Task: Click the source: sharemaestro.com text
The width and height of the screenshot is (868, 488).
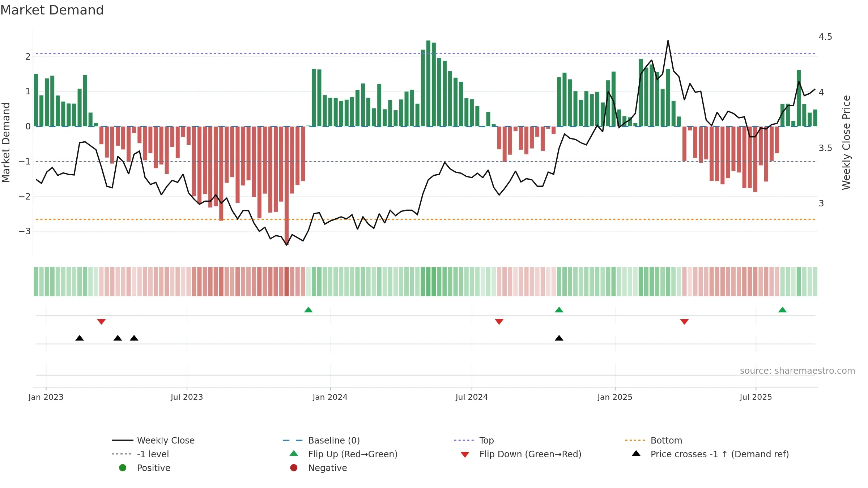Action: point(797,371)
